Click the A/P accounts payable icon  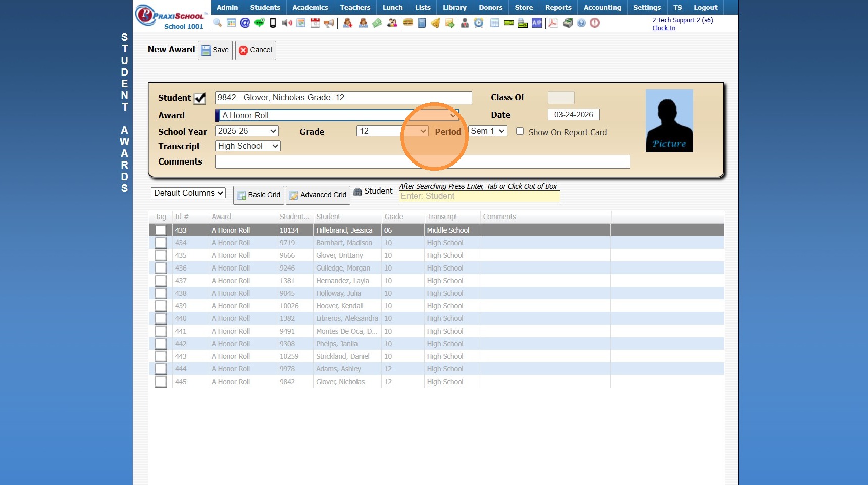click(x=537, y=23)
